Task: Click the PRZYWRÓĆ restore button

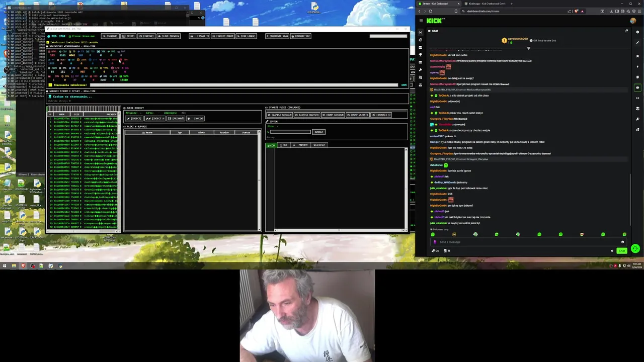Action: [x=176, y=119]
